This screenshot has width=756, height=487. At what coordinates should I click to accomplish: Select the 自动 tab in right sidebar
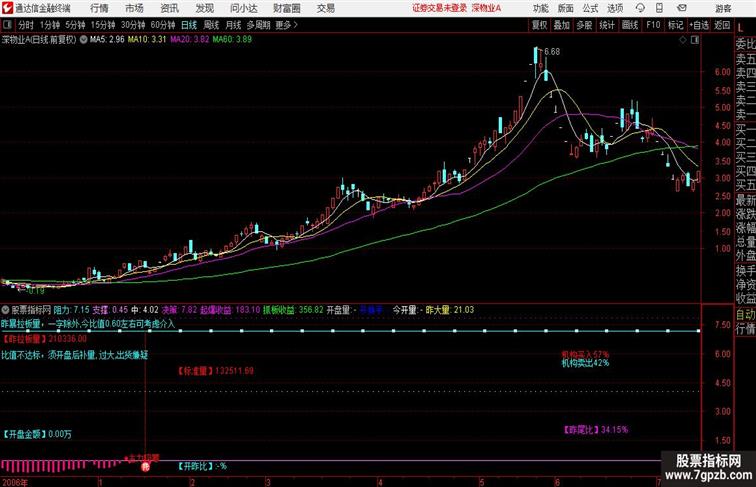pyautogui.click(x=745, y=315)
